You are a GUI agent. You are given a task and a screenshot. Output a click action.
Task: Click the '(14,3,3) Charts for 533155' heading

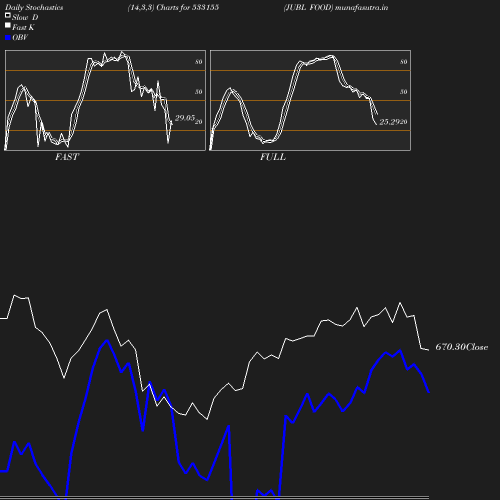coord(173,8)
